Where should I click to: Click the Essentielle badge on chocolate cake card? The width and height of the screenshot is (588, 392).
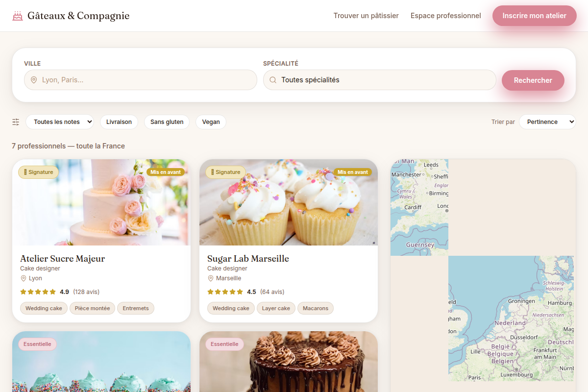(224, 344)
